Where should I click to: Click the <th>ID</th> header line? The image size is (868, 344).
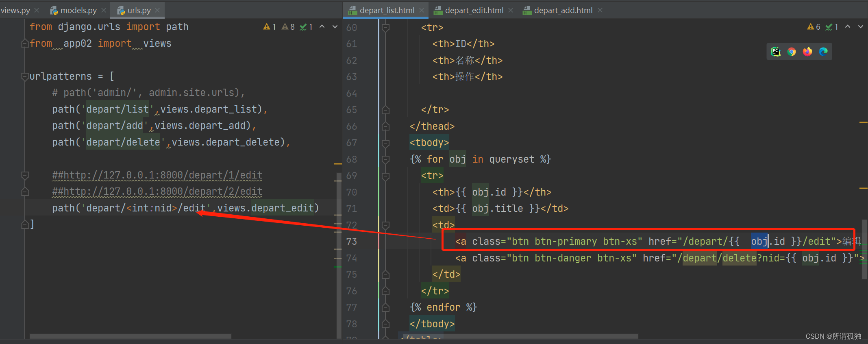click(x=463, y=44)
